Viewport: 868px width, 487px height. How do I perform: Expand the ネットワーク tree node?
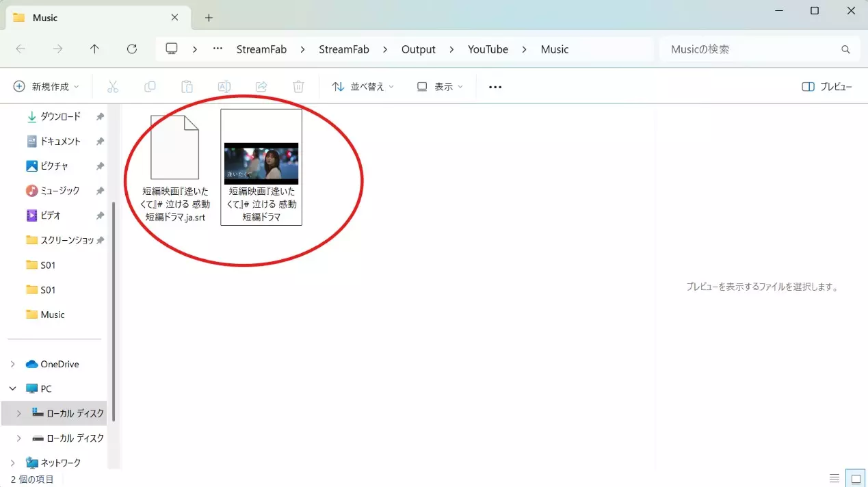pos(12,462)
